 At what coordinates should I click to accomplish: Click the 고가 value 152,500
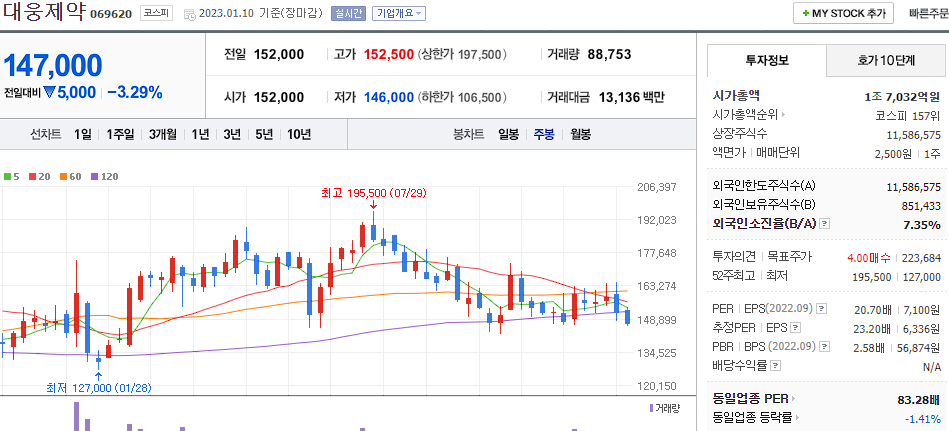click(x=389, y=54)
